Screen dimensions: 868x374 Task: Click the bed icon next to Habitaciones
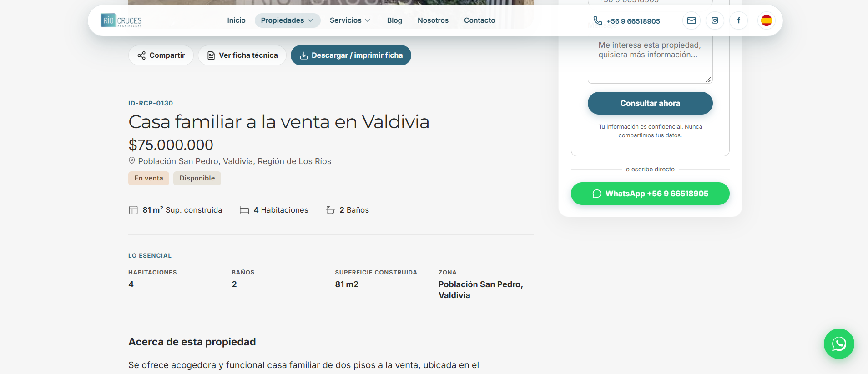point(244,210)
